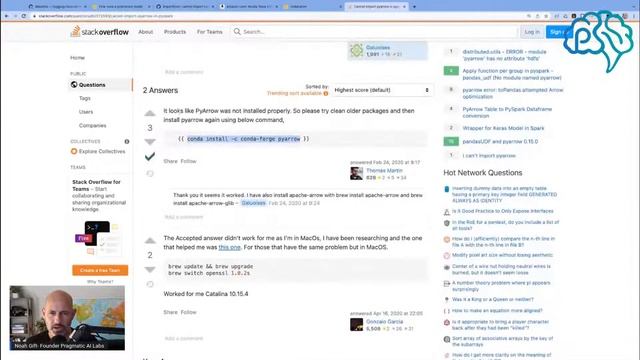Open the For Teams menu

(x=209, y=32)
